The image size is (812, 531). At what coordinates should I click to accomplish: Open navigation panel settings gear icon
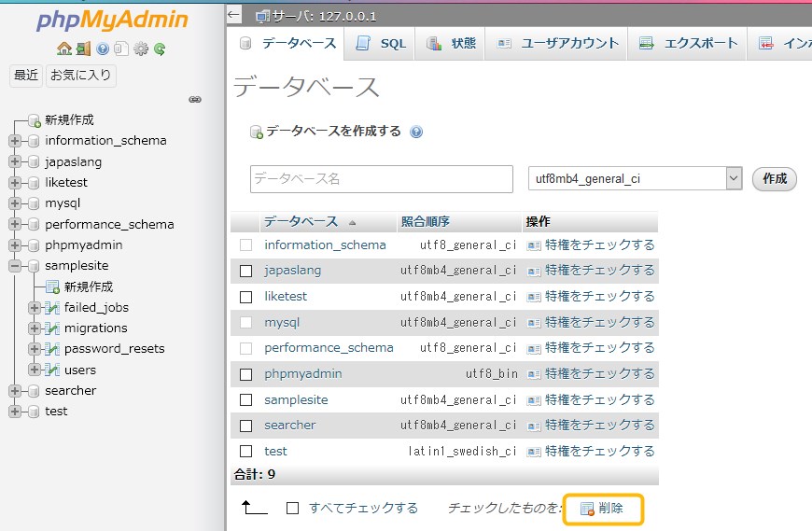pyautogui.click(x=141, y=49)
